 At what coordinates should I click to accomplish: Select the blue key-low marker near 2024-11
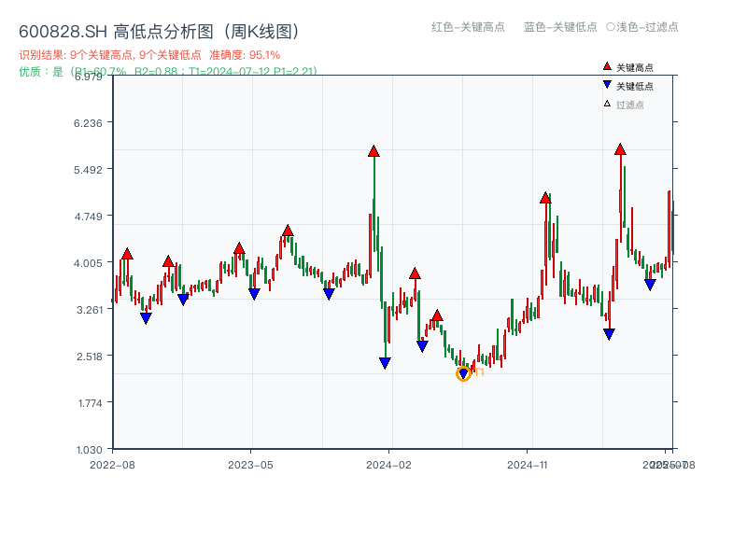coord(610,331)
